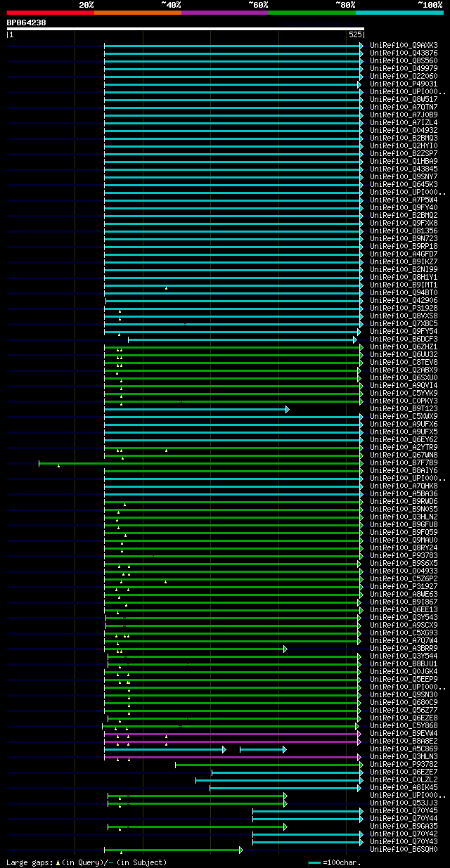Click the long green bar for UniRef100_B7F7B9
Viewport: 450px width, 868px height.
[200, 463]
